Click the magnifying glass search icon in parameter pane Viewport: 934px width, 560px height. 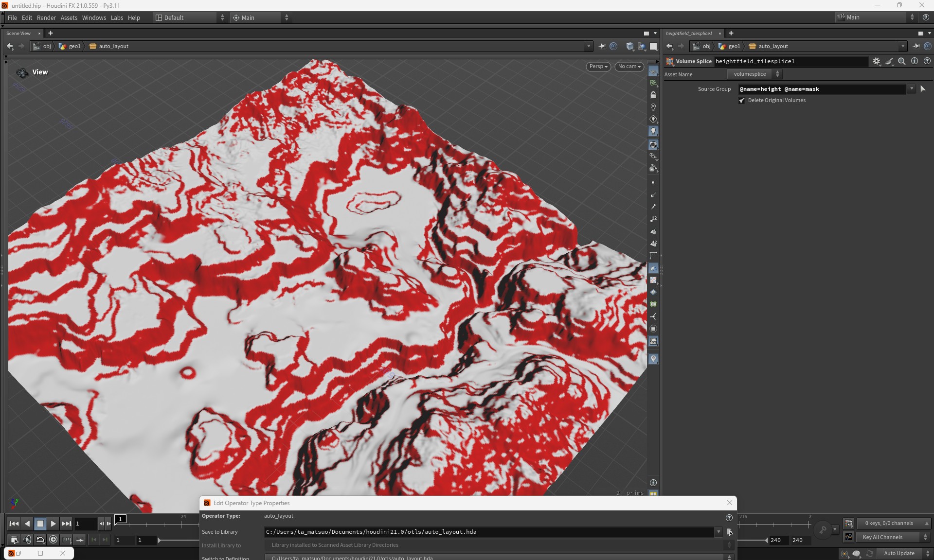[902, 61]
